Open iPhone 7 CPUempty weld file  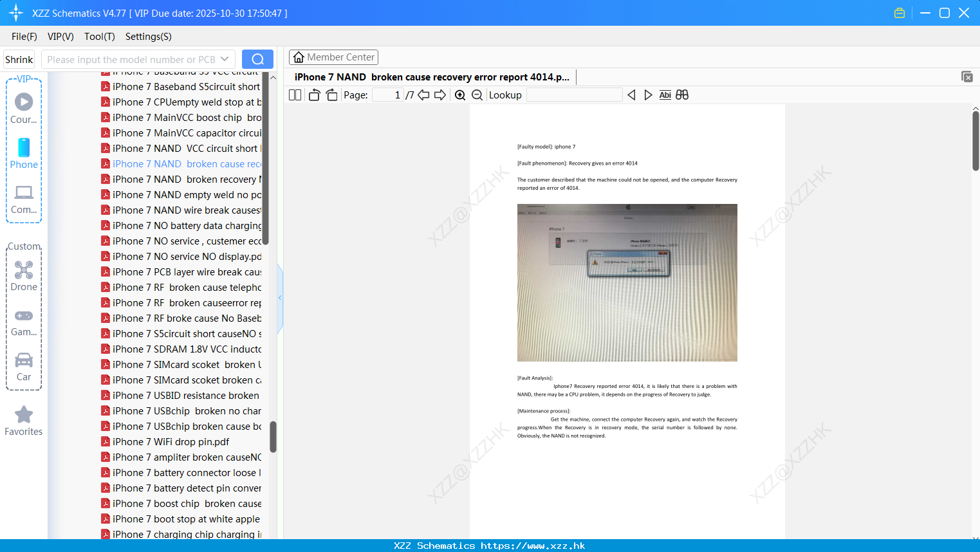(x=181, y=102)
